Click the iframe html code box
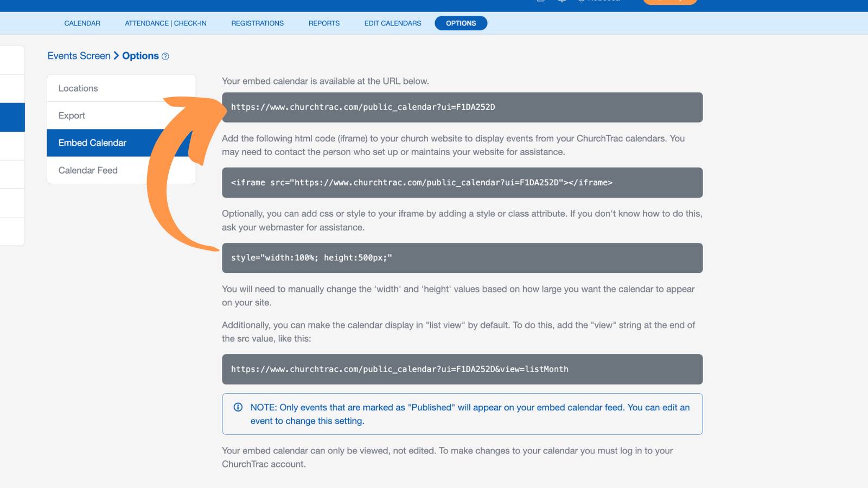The image size is (868, 488). 462,183
